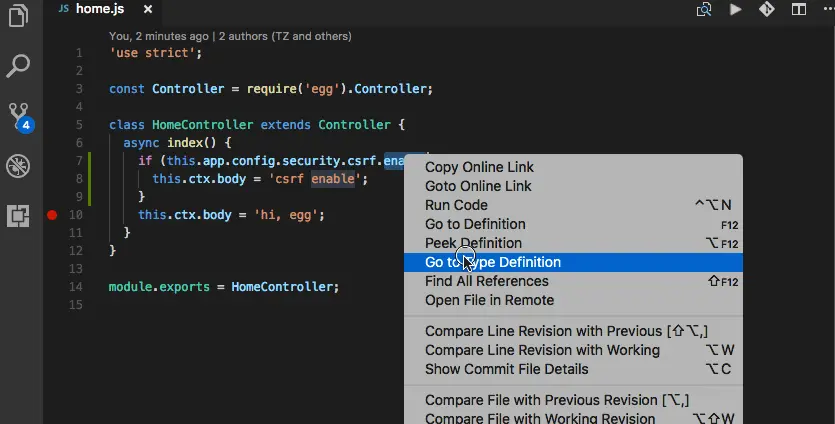Click module.exports on line 14
Image resolution: width=835 pixels, height=424 pixels.
click(159, 287)
